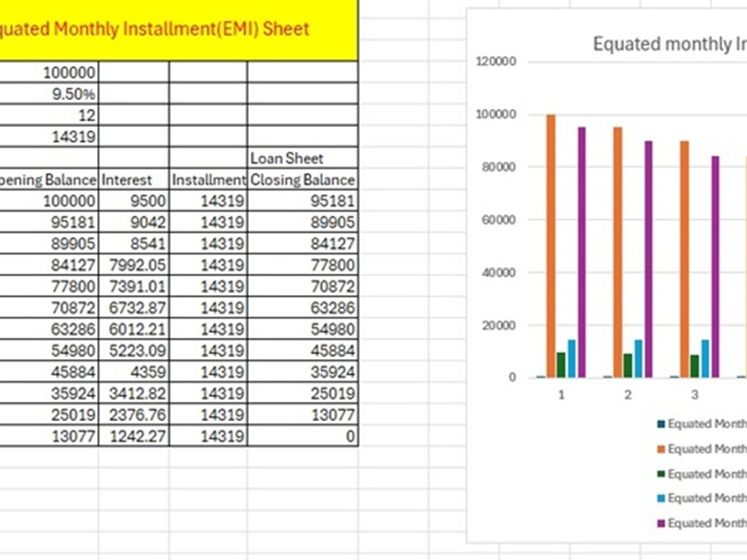
Task: Select the closing balance cell 84127
Action: click(303, 244)
